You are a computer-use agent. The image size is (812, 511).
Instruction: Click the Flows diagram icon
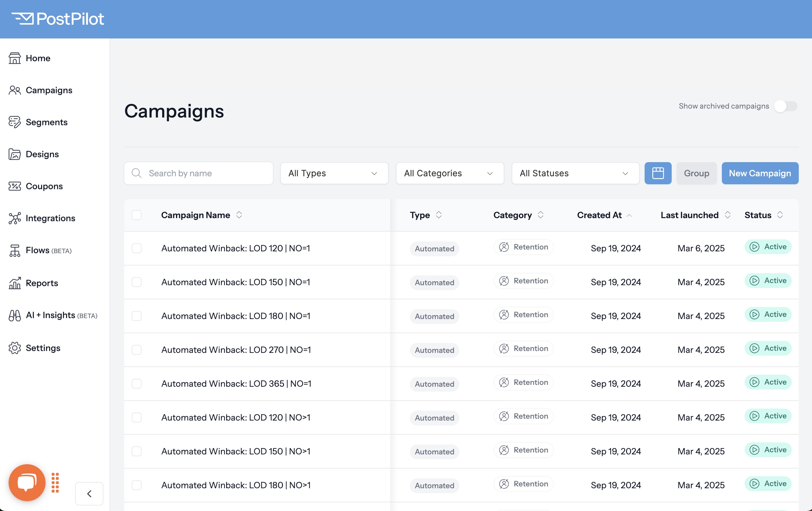coord(14,250)
